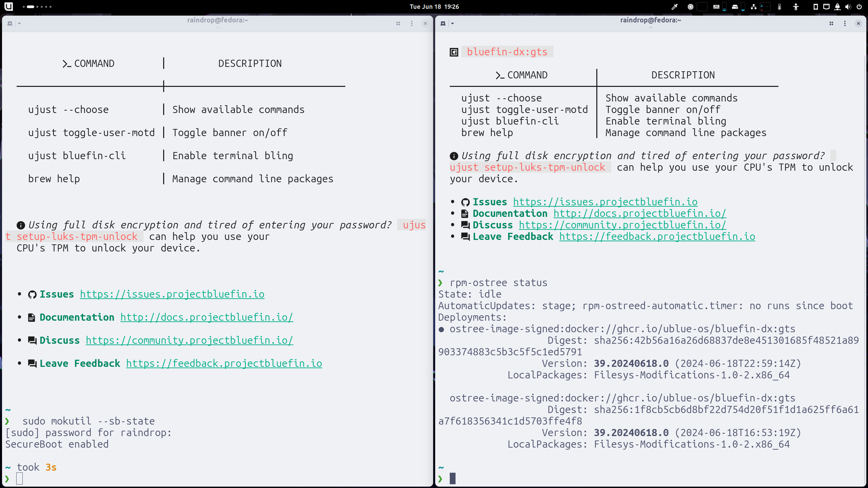This screenshot has width=868, height=488.
Task: Open Leave Feedback link in right terminal
Action: point(657,237)
